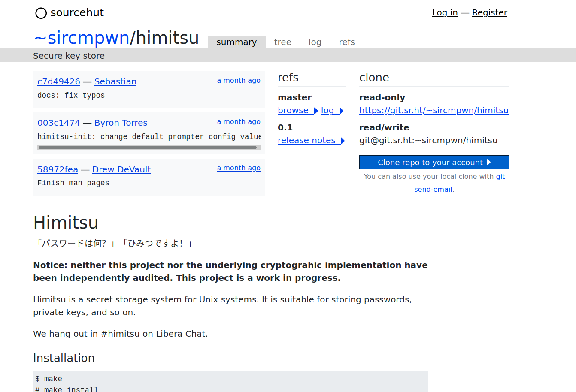Screen dimensions: 576x392
Task: Click the 'Finish man pages' commit message
Action: pyautogui.click(x=73, y=183)
